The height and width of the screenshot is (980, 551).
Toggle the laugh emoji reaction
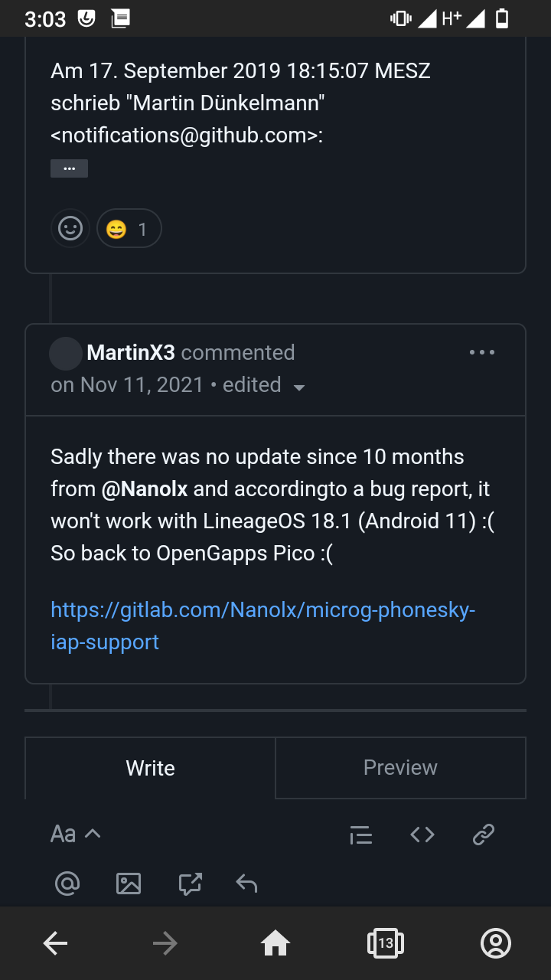(x=129, y=228)
